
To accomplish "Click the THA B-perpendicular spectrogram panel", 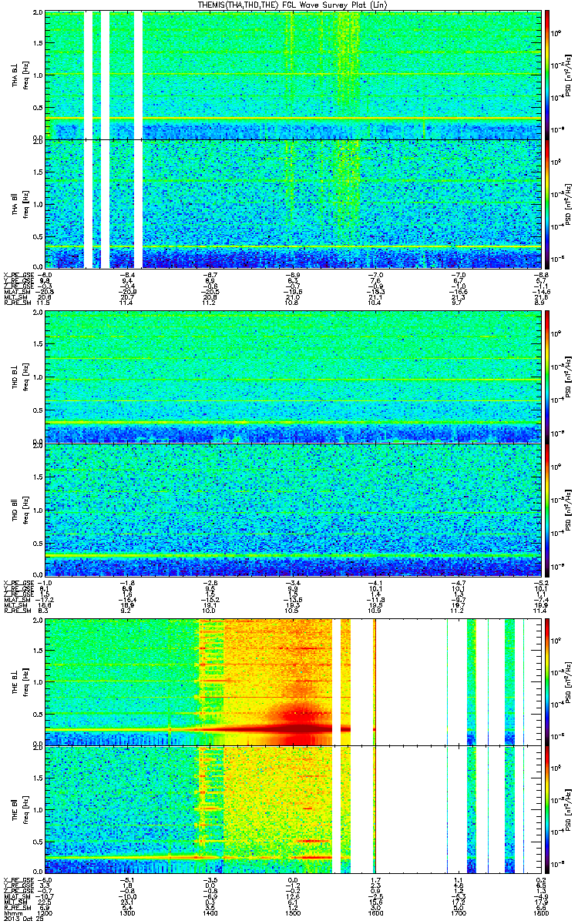I will [x=292, y=75].
